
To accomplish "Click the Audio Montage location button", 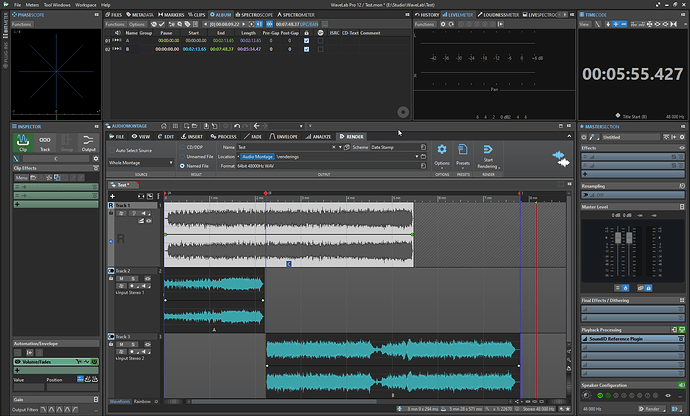I will coord(256,156).
